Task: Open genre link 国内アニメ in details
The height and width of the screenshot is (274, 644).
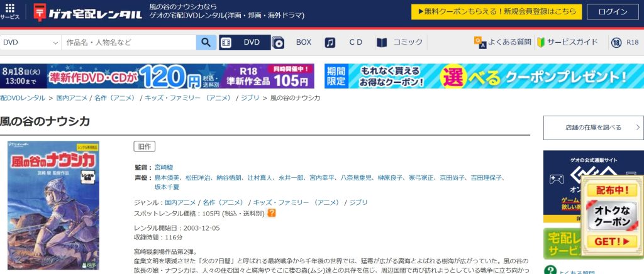Action: point(180,202)
